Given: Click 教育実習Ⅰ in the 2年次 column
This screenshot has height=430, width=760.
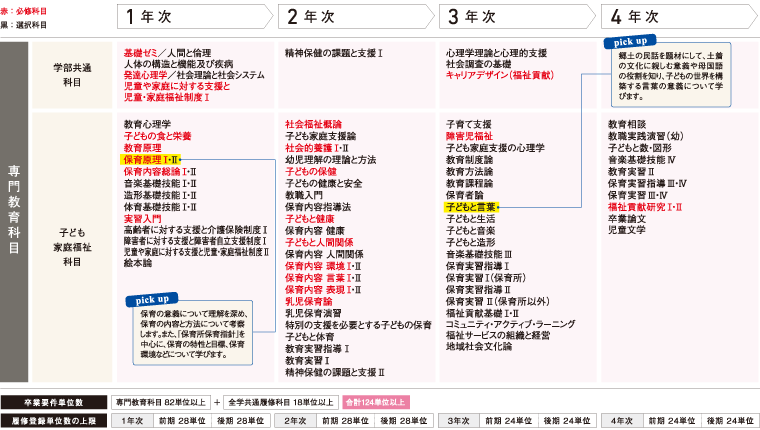Looking at the screenshot, I should click(x=307, y=361).
